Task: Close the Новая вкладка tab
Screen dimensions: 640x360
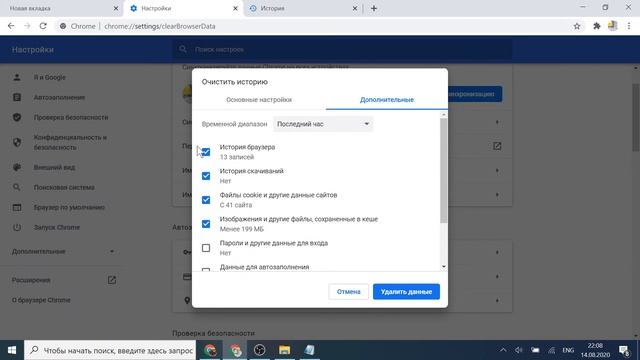Action: (x=116, y=8)
